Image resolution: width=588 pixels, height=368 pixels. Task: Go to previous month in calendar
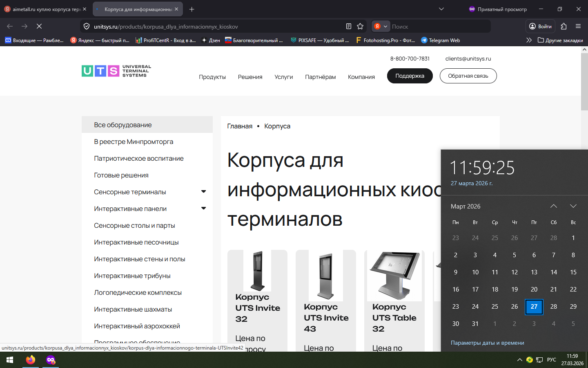pos(554,206)
